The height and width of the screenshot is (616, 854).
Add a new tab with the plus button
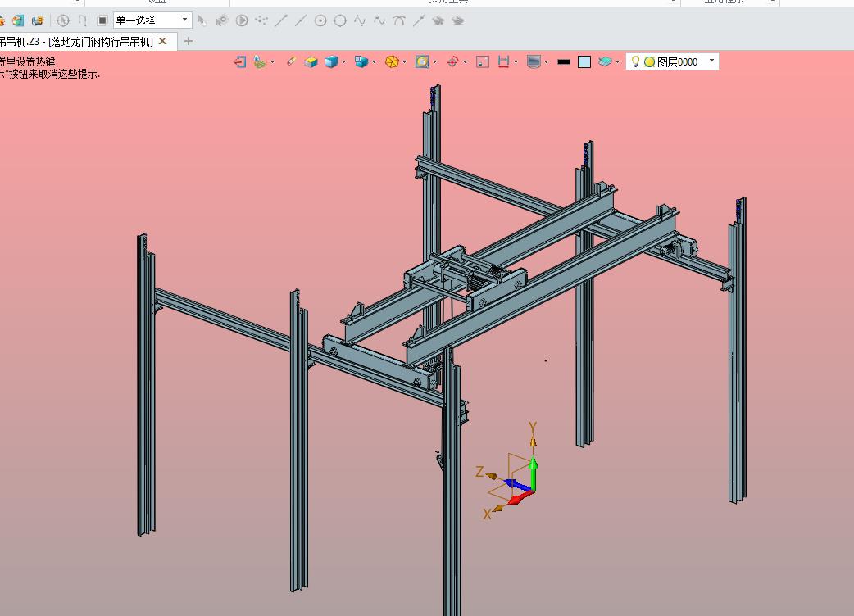coord(189,41)
